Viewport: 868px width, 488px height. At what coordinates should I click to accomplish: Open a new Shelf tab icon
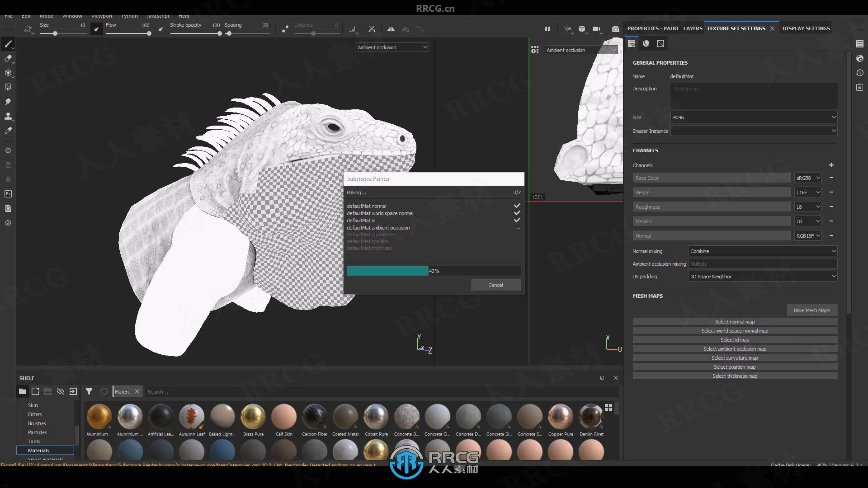pyautogui.click(x=35, y=391)
